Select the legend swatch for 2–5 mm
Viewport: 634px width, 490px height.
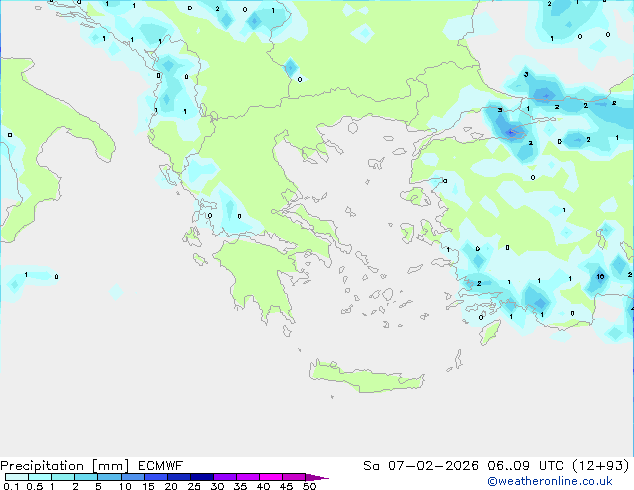86,477
